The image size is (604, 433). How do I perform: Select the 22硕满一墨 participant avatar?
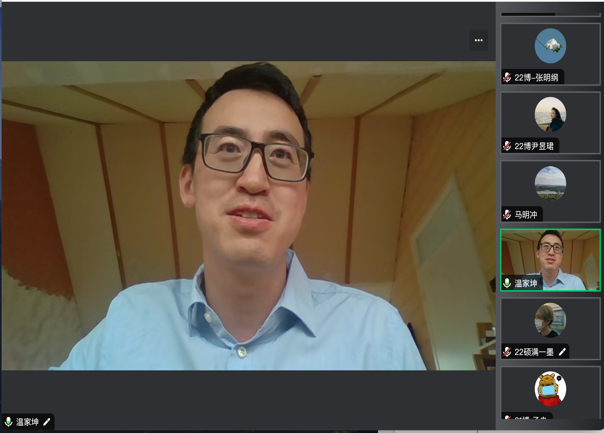(550, 320)
